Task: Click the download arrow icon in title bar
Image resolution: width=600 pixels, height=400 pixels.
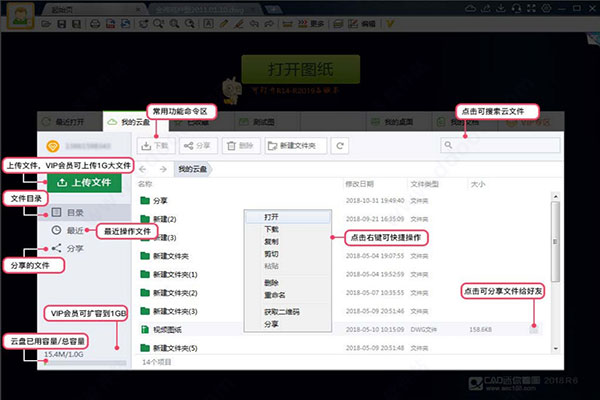Action: coord(501,8)
